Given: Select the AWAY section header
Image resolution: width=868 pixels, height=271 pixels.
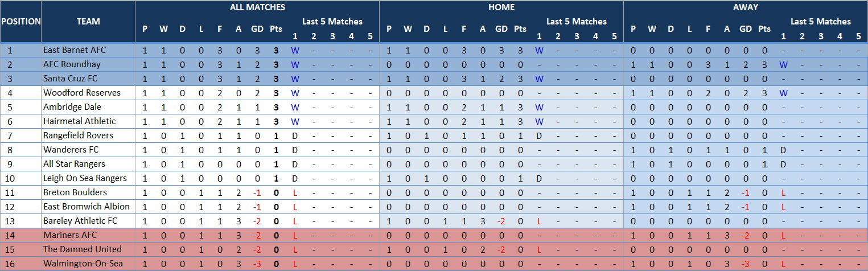Looking at the screenshot, I should pyautogui.click(x=746, y=7).
